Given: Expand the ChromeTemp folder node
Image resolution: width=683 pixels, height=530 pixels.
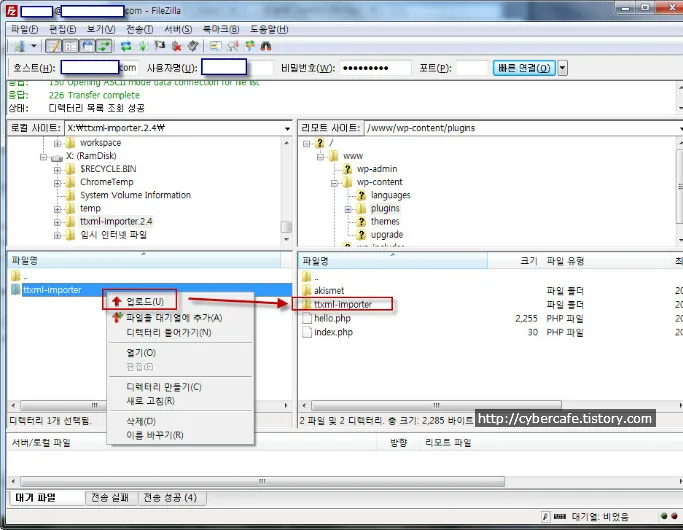Looking at the screenshot, I should coord(57,183).
